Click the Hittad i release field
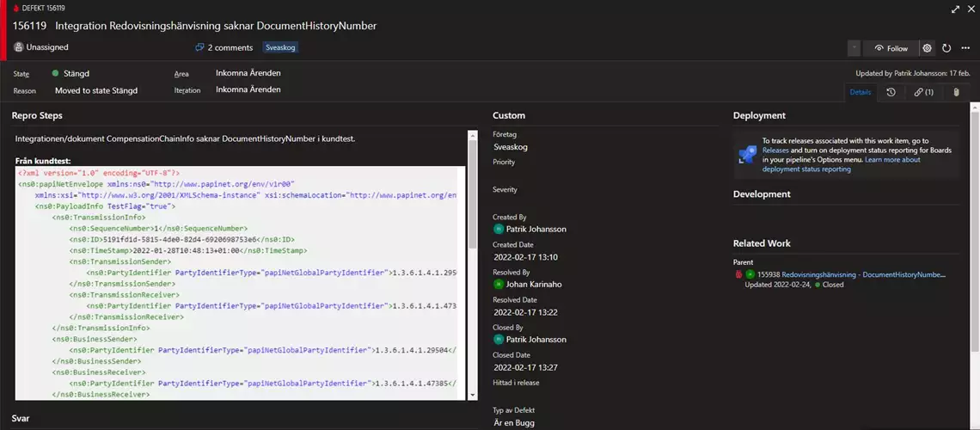This screenshot has width=980, height=430. pos(603,395)
